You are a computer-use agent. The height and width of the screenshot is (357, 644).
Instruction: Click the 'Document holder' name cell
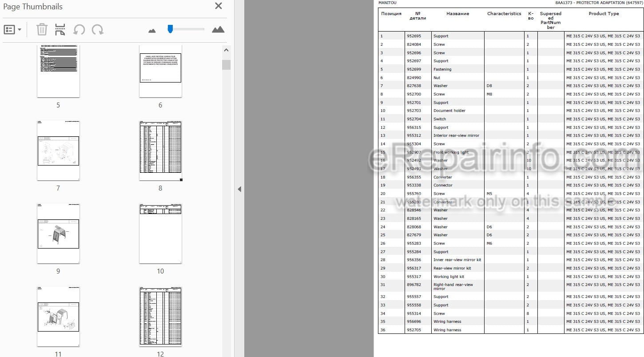[x=449, y=111]
